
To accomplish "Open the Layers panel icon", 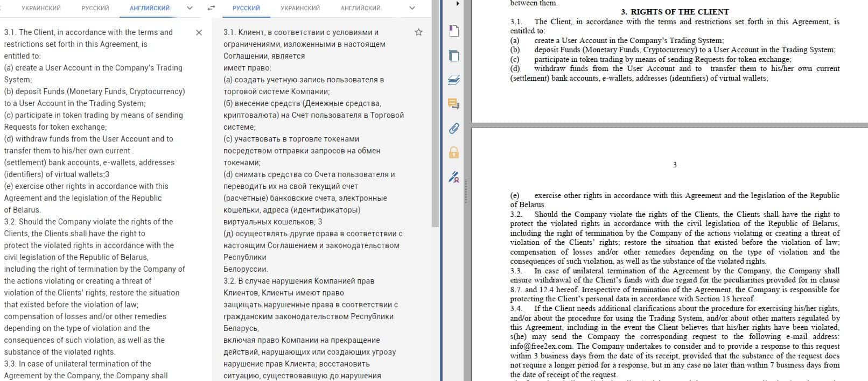I will 454,80.
